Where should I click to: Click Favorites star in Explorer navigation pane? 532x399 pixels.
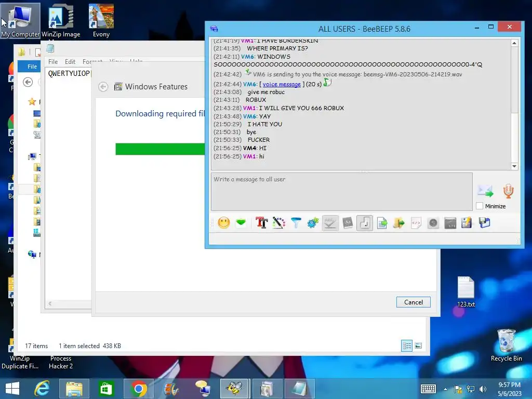point(32,101)
